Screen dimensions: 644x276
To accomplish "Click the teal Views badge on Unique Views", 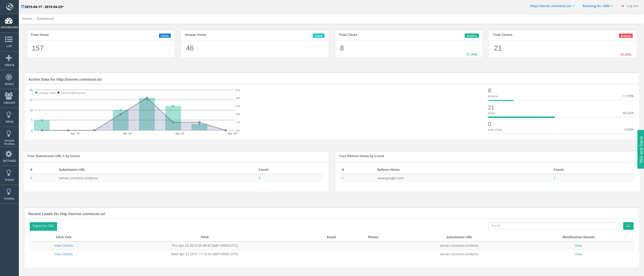I will tap(318, 36).
